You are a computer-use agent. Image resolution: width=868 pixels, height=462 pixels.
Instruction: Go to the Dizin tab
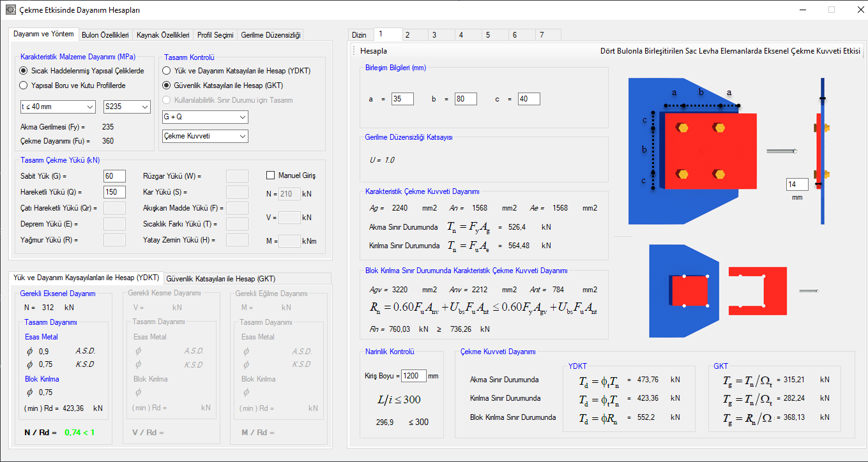click(360, 35)
